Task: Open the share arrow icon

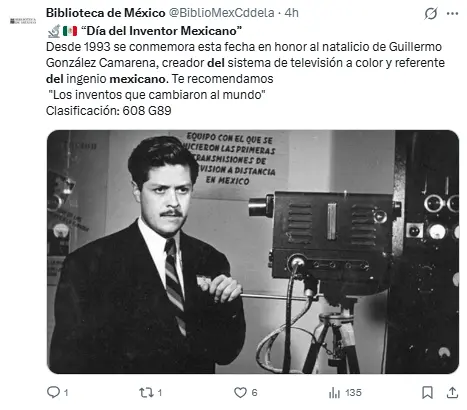Action: tap(452, 392)
